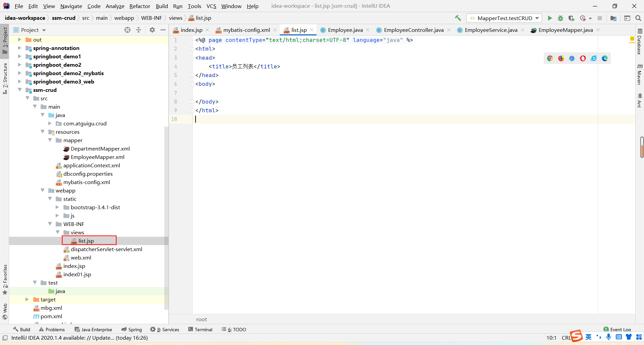Open the Database tool window
Image resolution: width=644 pixels, height=345 pixels.
coord(639,42)
